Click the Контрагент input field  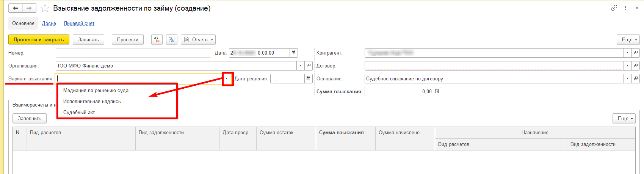[x=494, y=53]
